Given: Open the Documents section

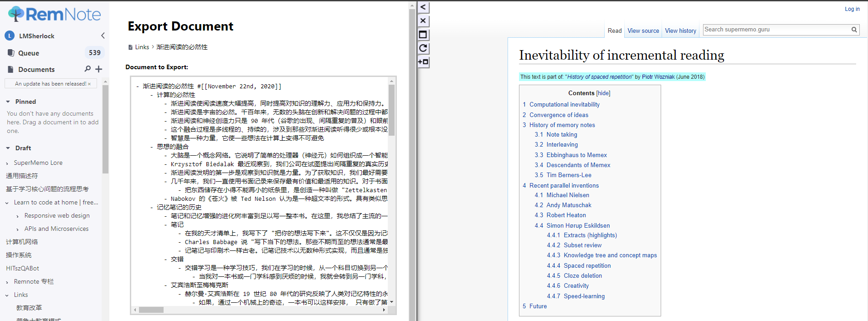Looking at the screenshot, I should pos(36,69).
